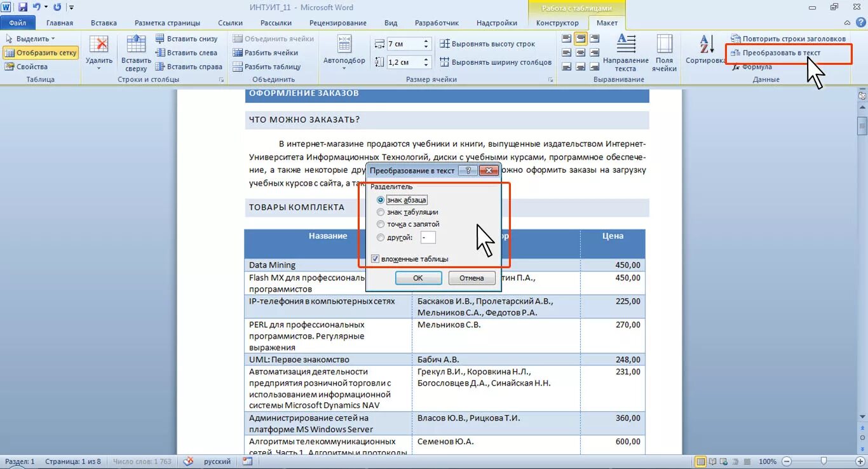Click zoom out minus button
Viewport: 868px width, 469px height.
point(787,461)
